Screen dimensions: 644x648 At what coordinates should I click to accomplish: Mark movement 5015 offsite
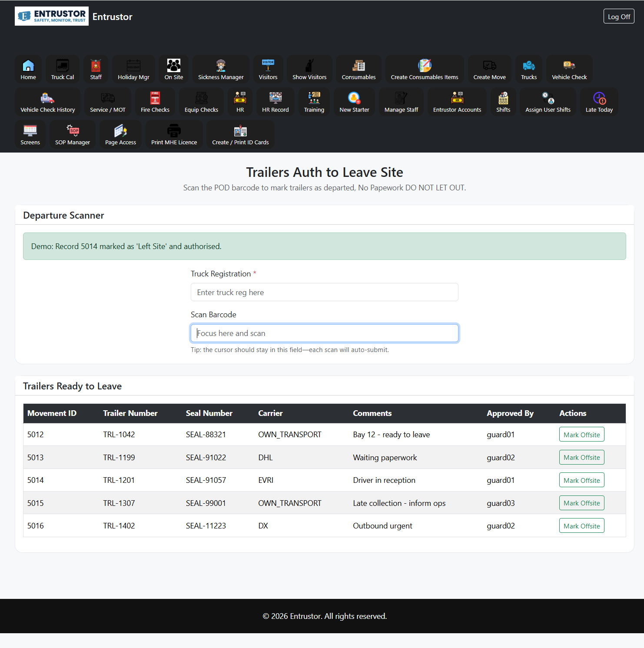pyautogui.click(x=581, y=503)
